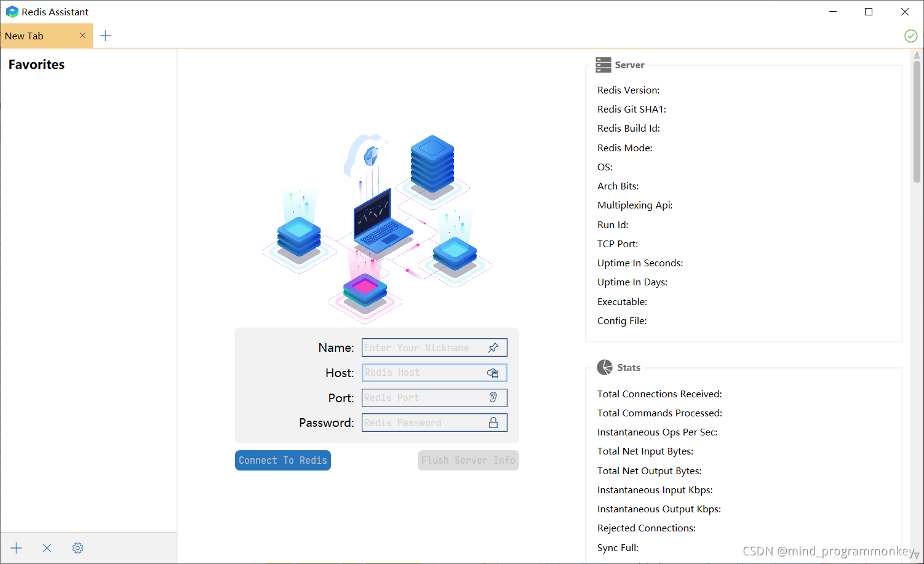Click the pin icon in the Name field

coord(493,348)
